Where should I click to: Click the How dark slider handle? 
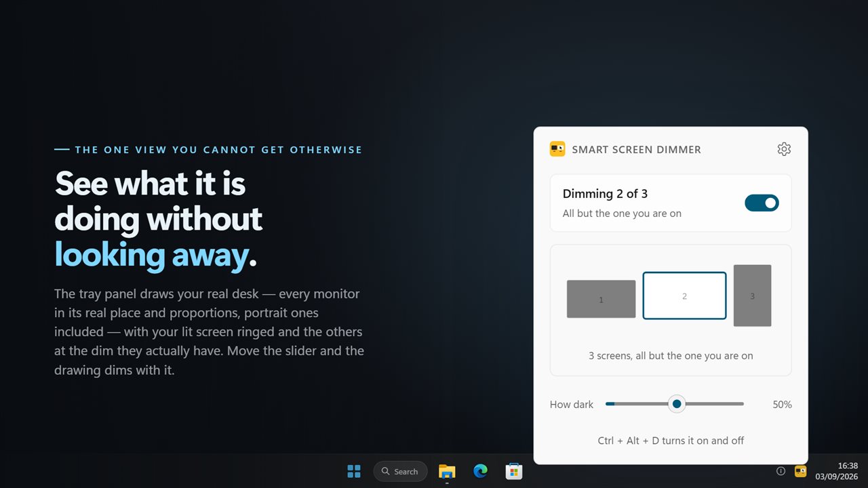[676, 404]
